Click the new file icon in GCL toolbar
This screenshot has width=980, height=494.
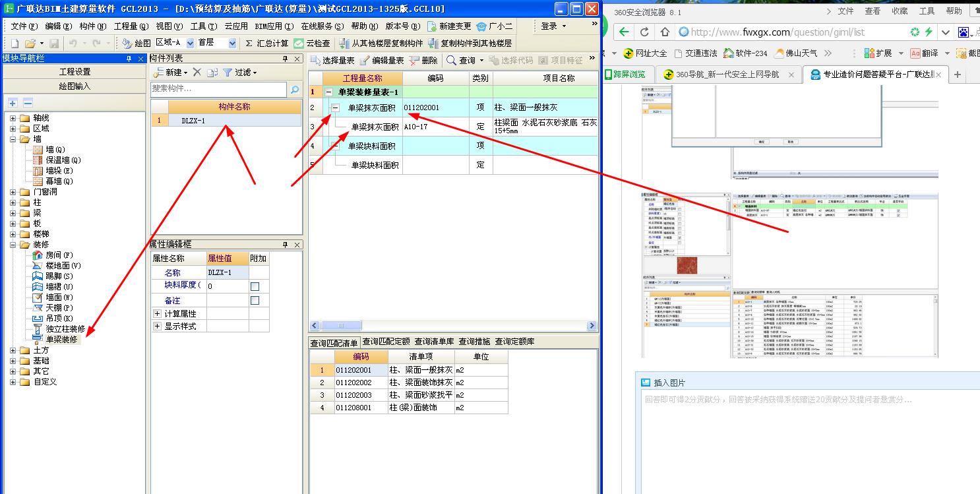tap(15, 43)
